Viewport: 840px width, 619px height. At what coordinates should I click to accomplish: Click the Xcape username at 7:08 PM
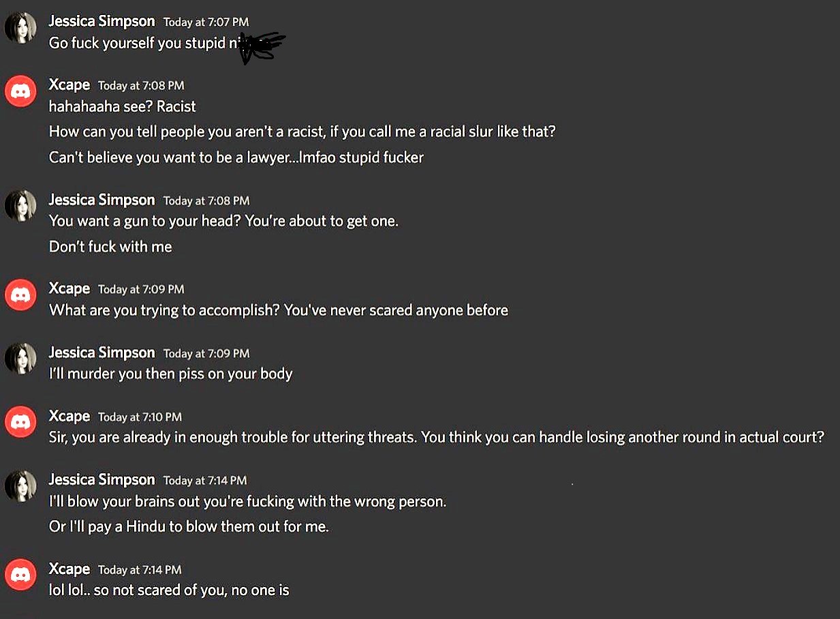(69, 85)
